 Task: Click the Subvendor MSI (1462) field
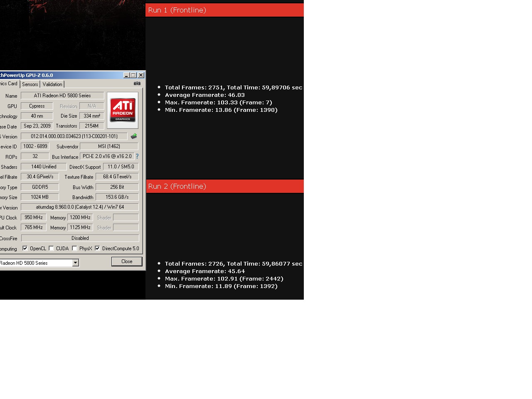click(x=109, y=146)
